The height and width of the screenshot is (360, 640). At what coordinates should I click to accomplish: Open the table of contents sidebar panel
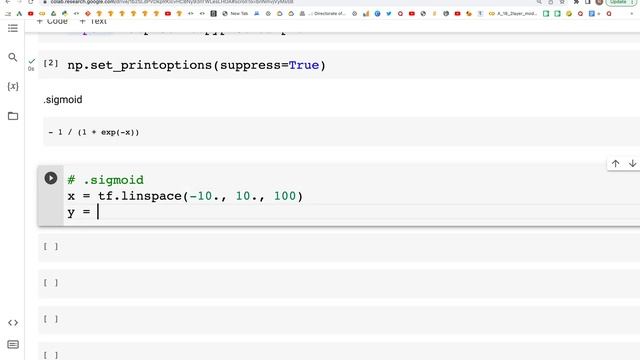tap(13, 28)
